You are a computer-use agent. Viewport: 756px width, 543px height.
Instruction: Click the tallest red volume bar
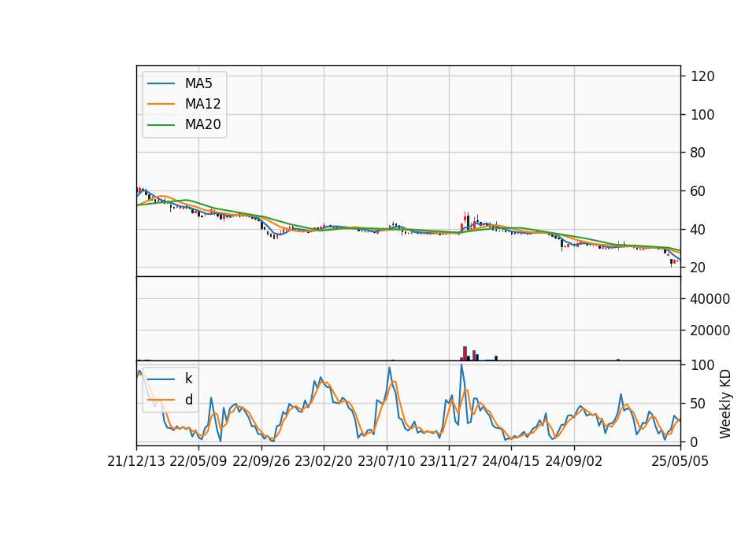pos(465,353)
